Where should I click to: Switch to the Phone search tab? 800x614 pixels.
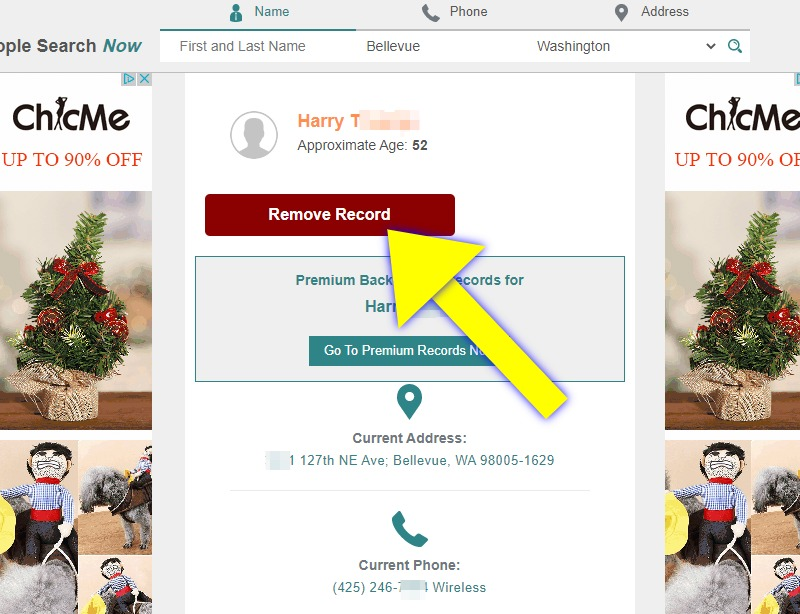(455, 12)
